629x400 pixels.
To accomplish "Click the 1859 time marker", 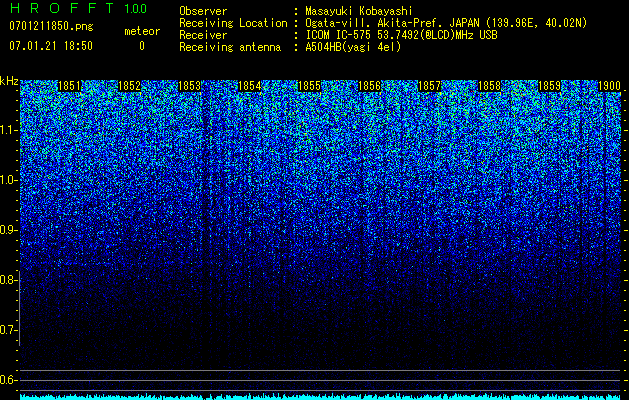I will tap(549, 86).
